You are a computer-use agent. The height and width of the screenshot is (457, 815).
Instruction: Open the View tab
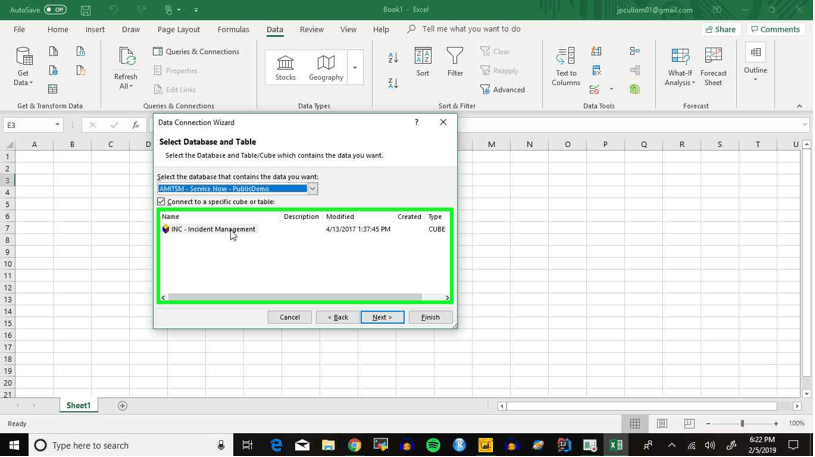pyautogui.click(x=348, y=30)
